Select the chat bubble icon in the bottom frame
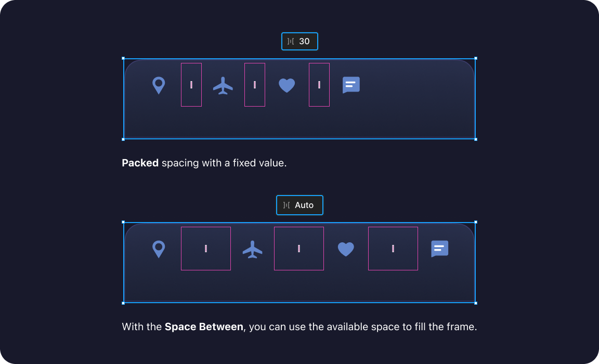 click(439, 248)
